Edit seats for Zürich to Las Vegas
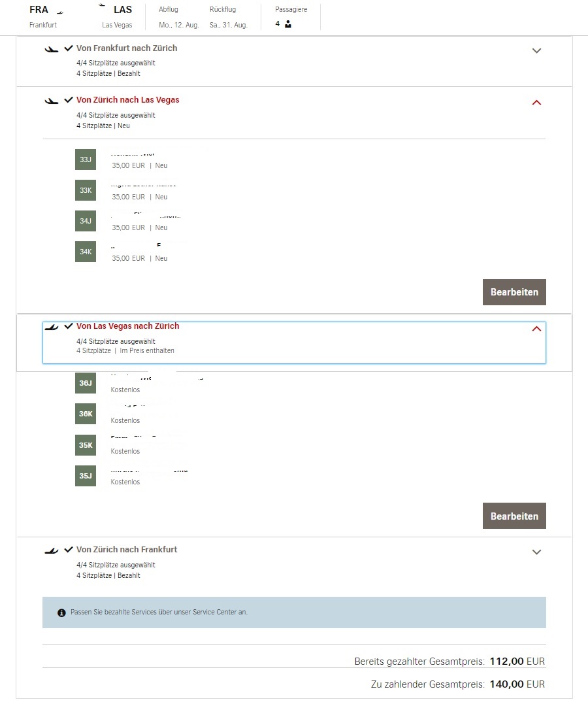The width and height of the screenshot is (588, 704). point(514,292)
